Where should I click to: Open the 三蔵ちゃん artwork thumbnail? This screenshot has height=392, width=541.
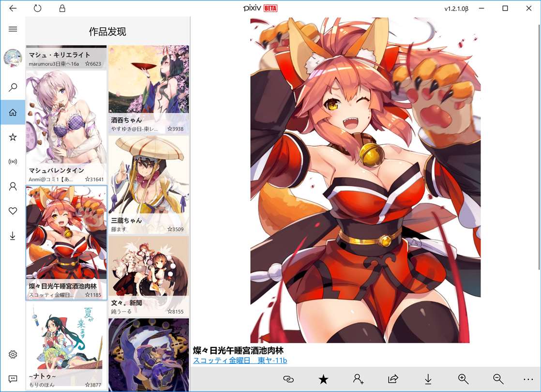pos(149,185)
